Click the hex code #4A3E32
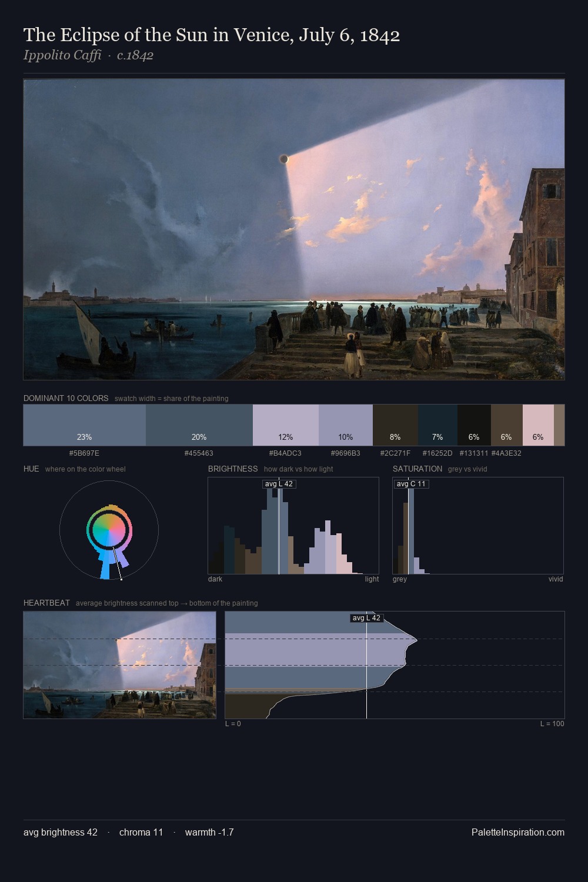Viewport: 588px width, 882px height. tap(506, 453)
